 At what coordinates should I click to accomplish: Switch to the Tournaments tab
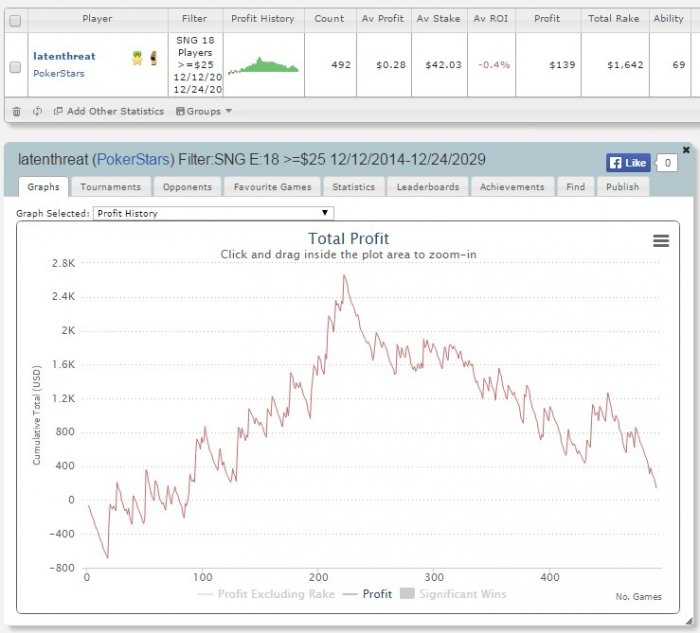tap(111, 187)
